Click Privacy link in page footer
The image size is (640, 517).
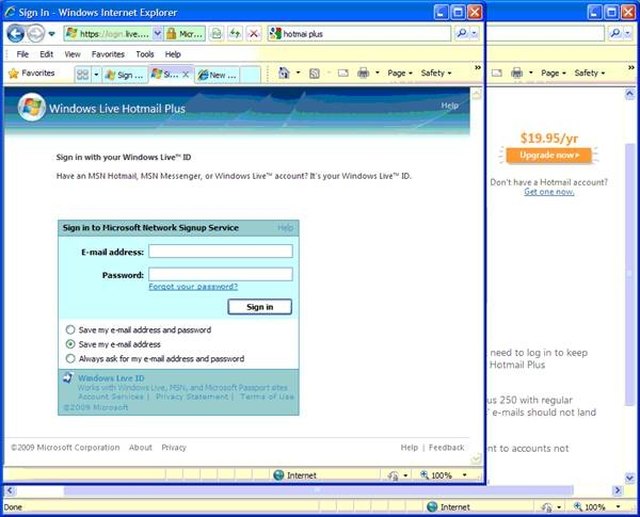point(174,448)
